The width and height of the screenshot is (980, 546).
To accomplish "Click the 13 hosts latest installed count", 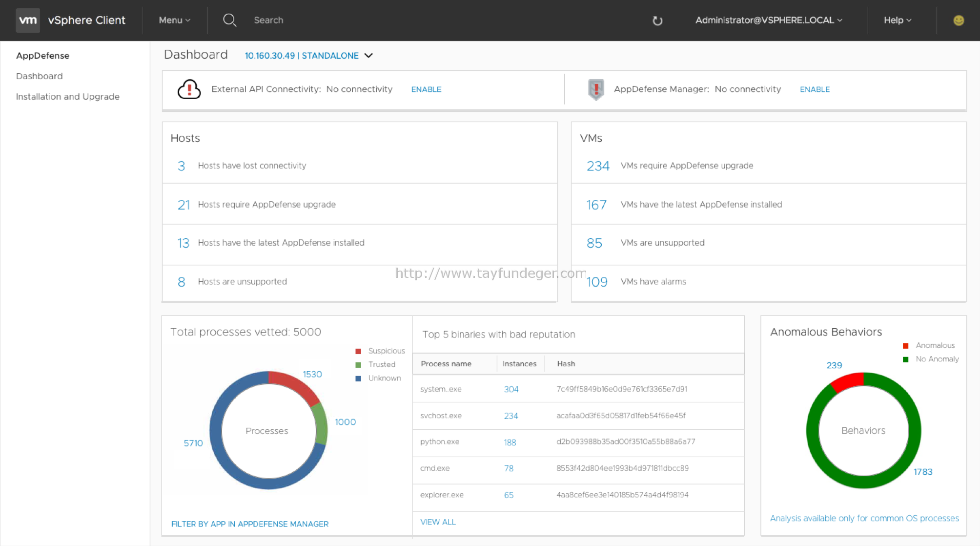I will tap(183, 243).
